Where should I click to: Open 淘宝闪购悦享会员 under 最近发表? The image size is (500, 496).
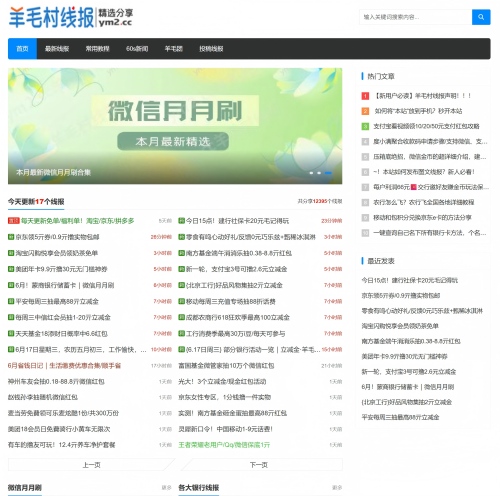400,326
